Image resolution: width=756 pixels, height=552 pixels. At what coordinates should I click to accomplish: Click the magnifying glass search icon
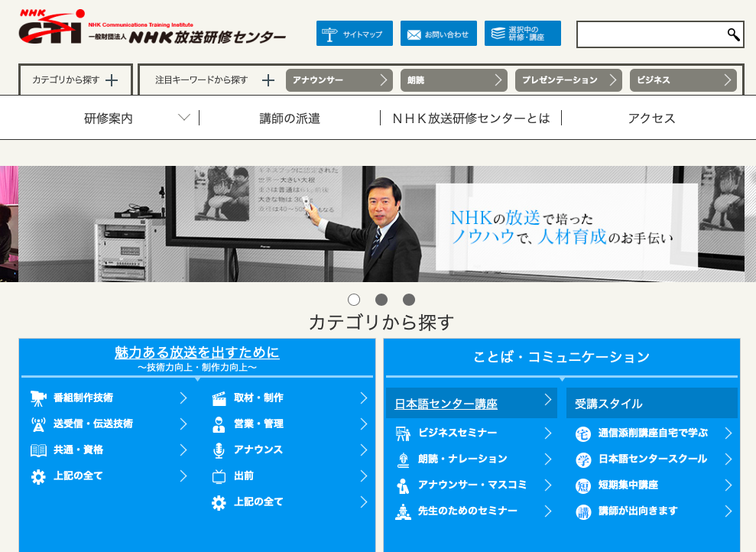[733, 34]
